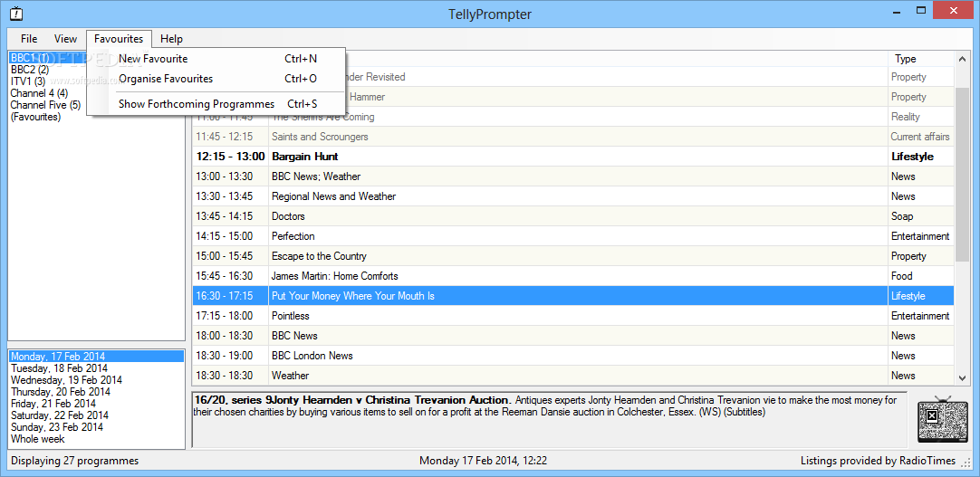Select BBC London News row
This screenshot has height=477, width=980.
click(573, 356)
